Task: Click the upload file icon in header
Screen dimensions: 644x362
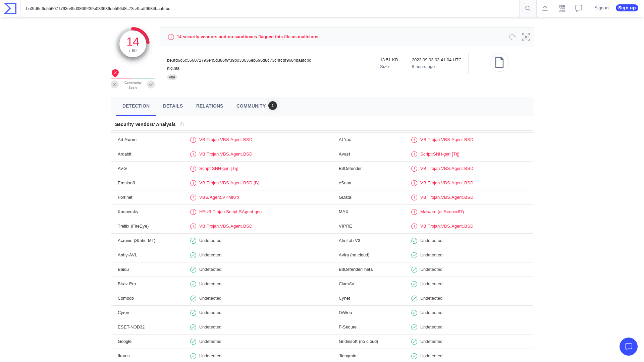Action: [x=545, y=8]
